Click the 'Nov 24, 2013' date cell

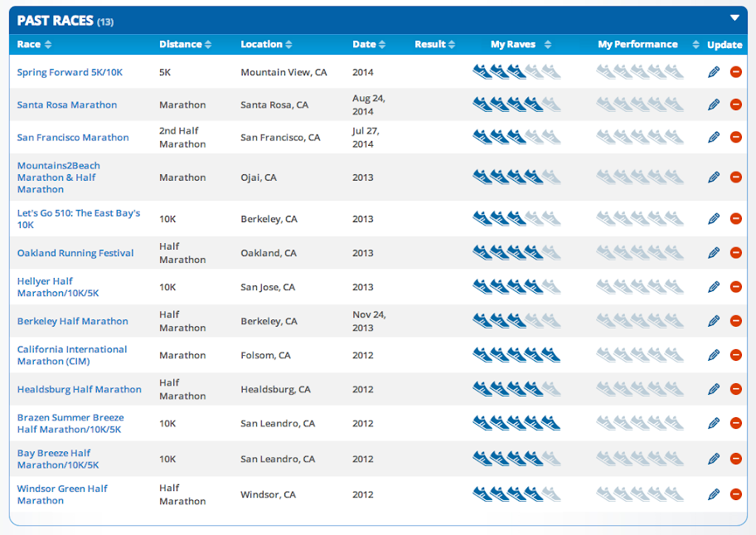369,321
